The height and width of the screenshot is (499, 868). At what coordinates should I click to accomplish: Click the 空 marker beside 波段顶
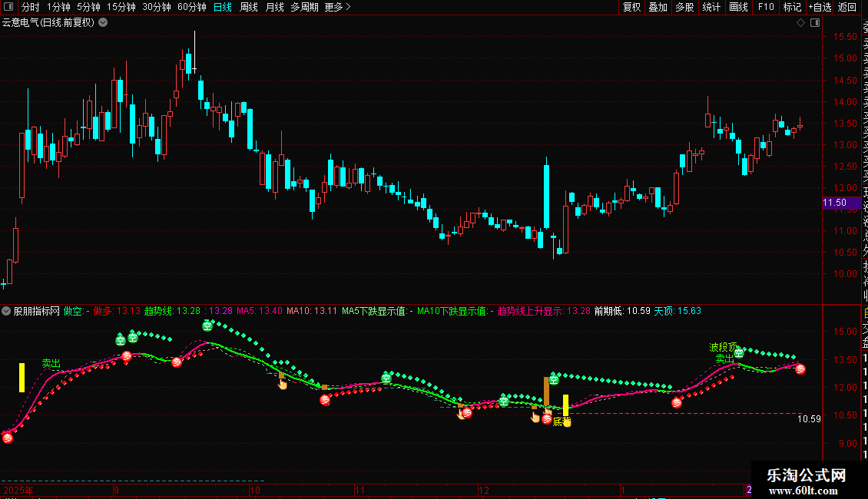738,352
